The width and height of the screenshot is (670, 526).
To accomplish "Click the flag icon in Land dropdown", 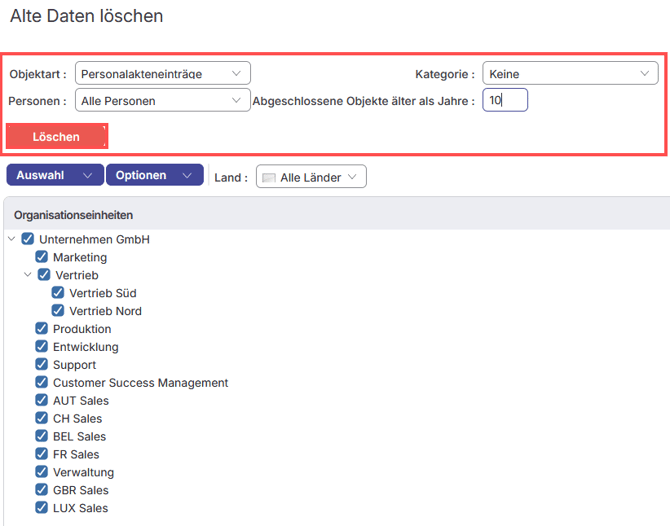I will click(268, 178).
